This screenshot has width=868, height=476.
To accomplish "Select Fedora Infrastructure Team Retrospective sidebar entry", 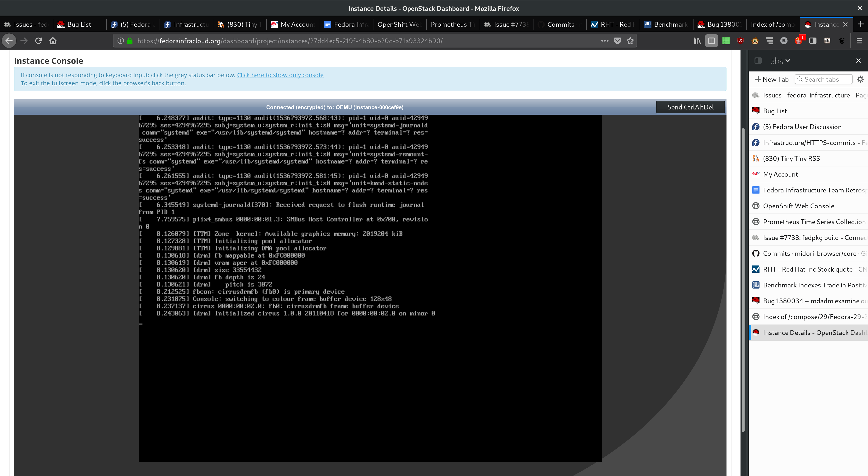I will point(808,190).
